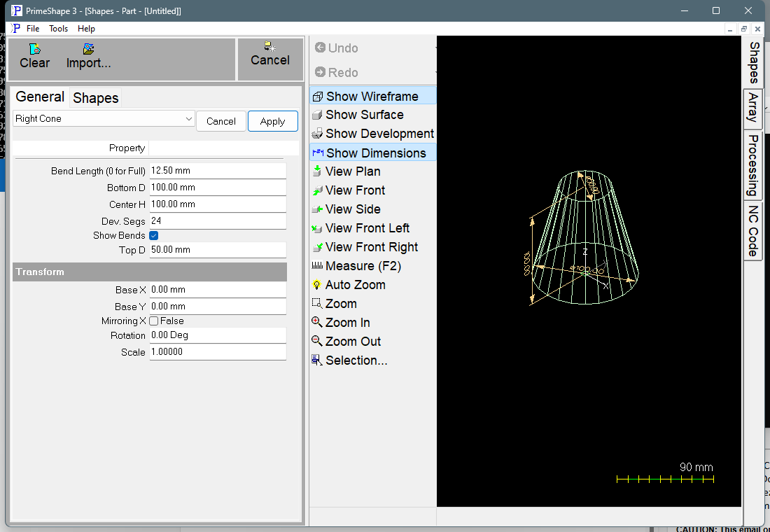Minimize the inner document window

click(x=730, y=29)
